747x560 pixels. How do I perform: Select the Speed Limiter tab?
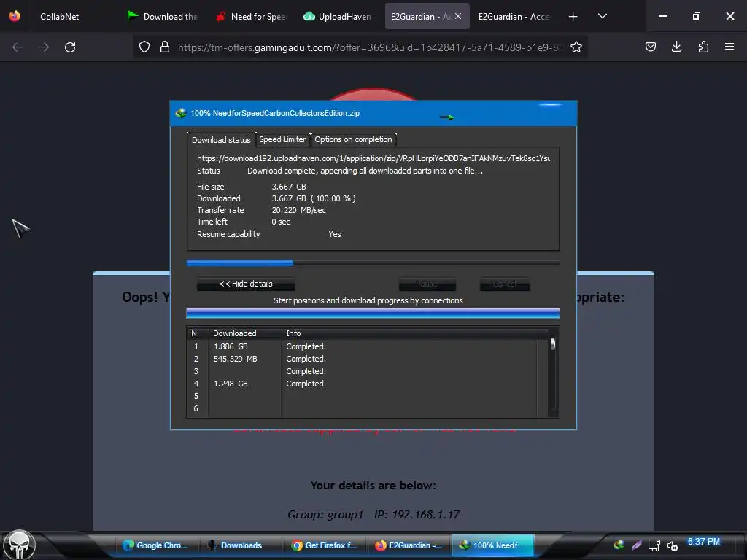pyautogui.click(x=282, y=139)
